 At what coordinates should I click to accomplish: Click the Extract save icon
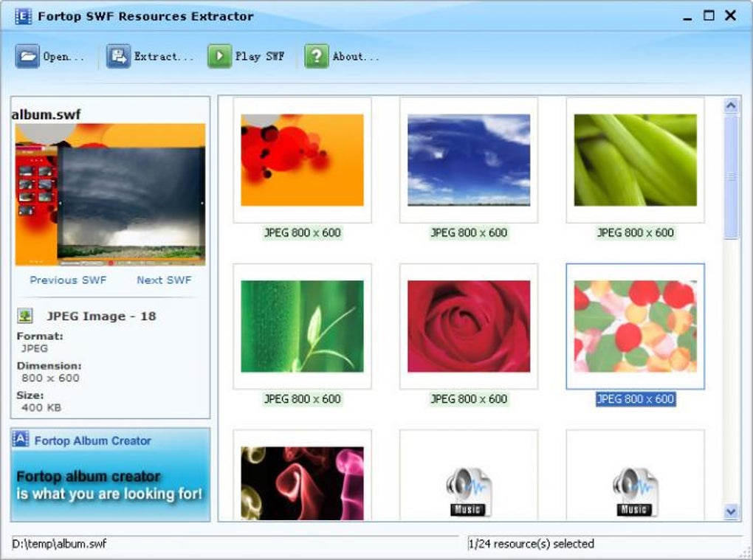click(118, 56)
